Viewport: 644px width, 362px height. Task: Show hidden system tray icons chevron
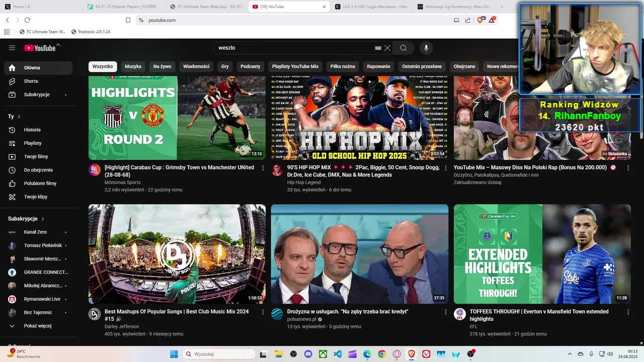pyautogui.click(x=570, y=354)
